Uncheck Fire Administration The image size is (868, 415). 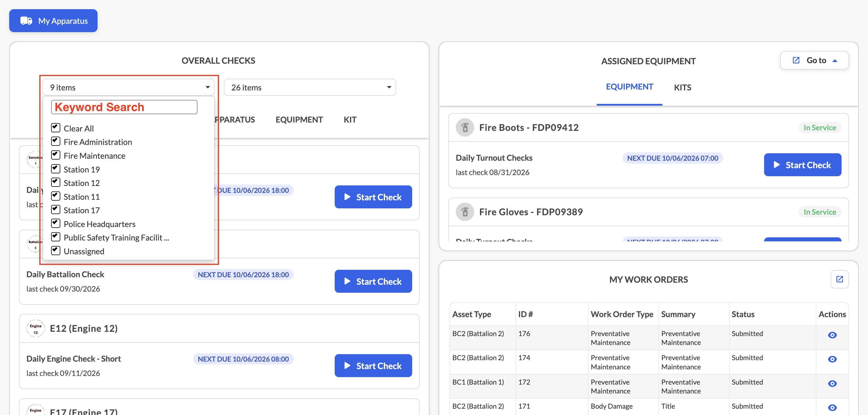coord(56,141)
